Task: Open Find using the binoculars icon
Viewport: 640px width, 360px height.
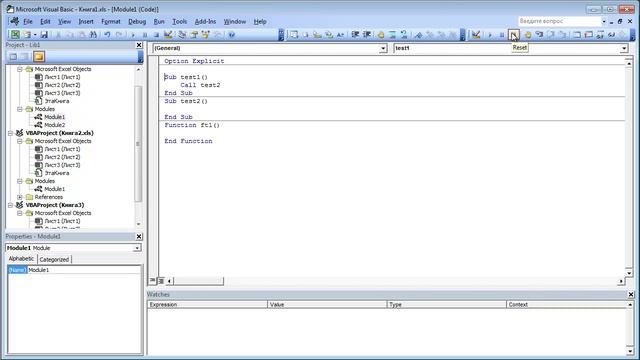Action: tap(93, 35)
